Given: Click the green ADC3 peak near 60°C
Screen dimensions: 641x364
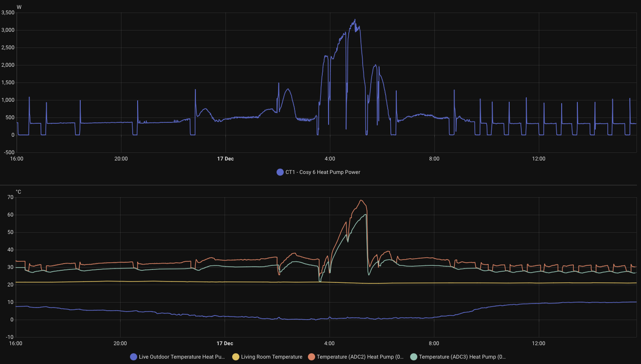Looking at the screenshot, I should tap(365, 215).
